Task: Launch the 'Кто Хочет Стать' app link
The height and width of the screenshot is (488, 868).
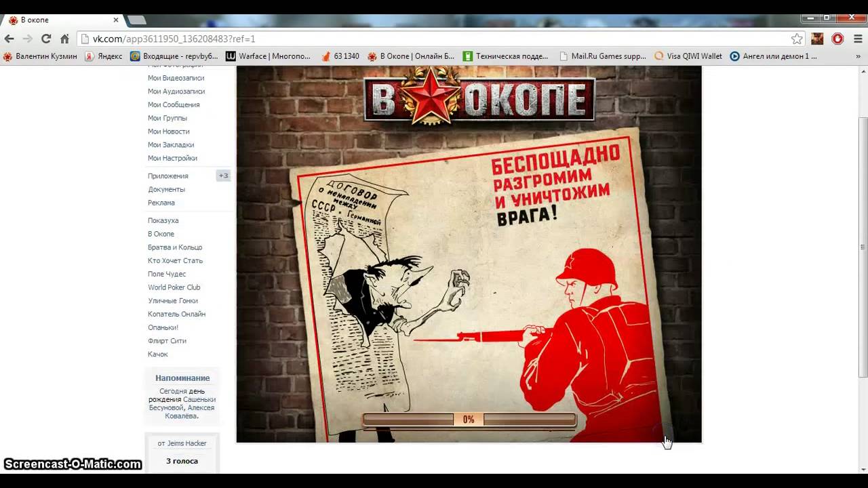Action: pyautogui.click(x=175, y=261)
